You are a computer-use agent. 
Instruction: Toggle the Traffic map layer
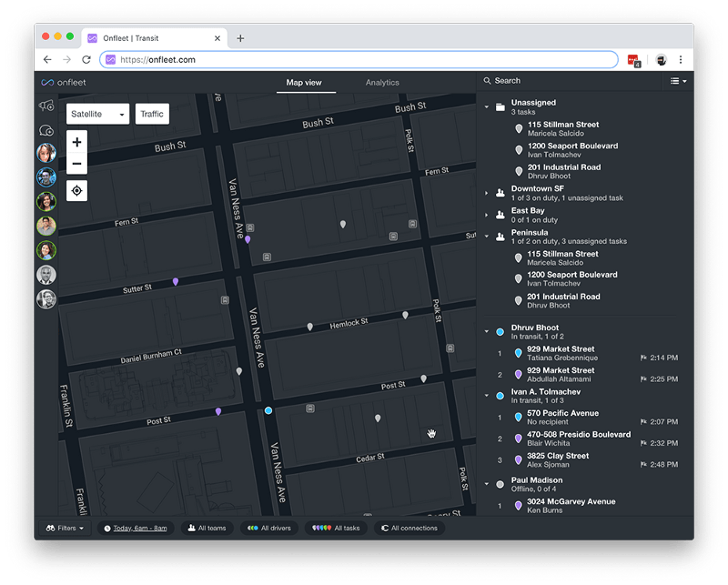[x=152, y=114]
